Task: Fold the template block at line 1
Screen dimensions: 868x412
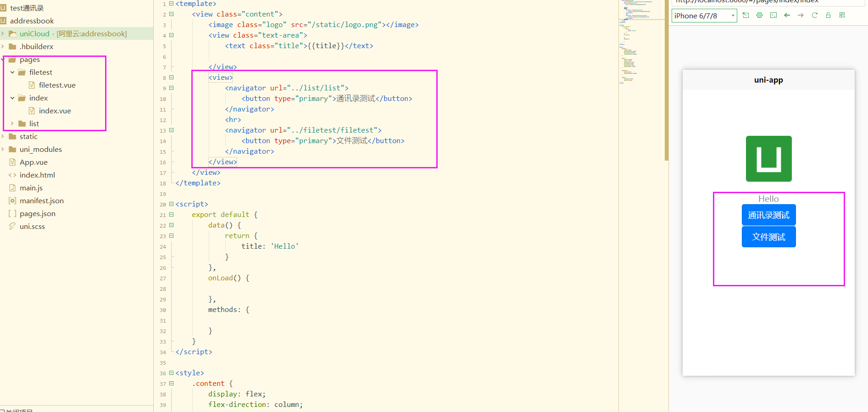Action: point(172,3)
